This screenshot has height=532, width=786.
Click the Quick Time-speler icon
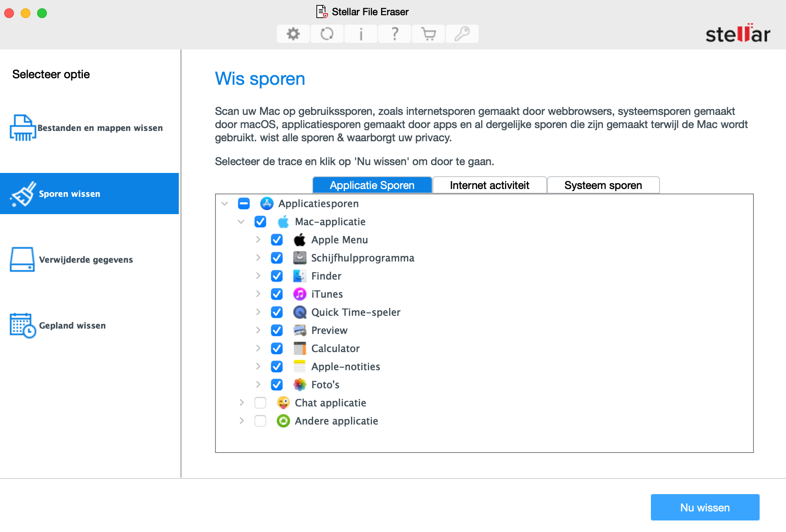300,312
